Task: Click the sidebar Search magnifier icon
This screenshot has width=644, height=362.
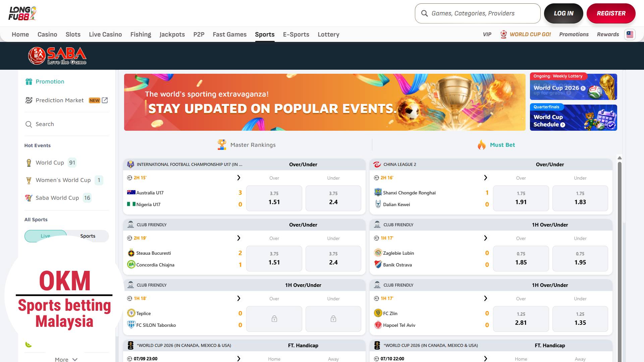Action: [29, 124]
